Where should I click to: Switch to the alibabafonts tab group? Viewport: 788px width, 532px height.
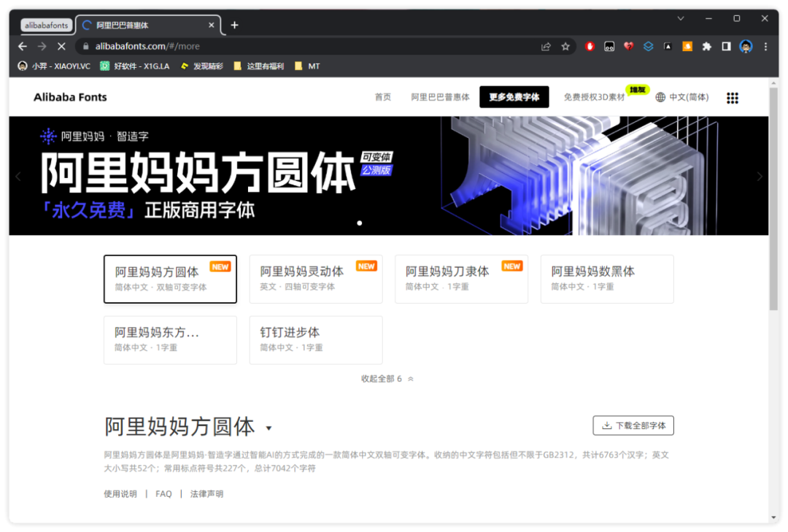pos(46,25)
